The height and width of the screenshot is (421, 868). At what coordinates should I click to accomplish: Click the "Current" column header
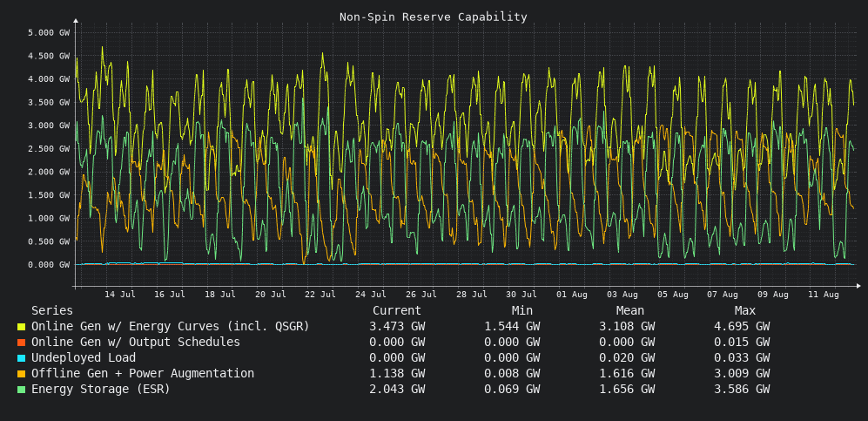pyautogui.click(x=397, y=311)
